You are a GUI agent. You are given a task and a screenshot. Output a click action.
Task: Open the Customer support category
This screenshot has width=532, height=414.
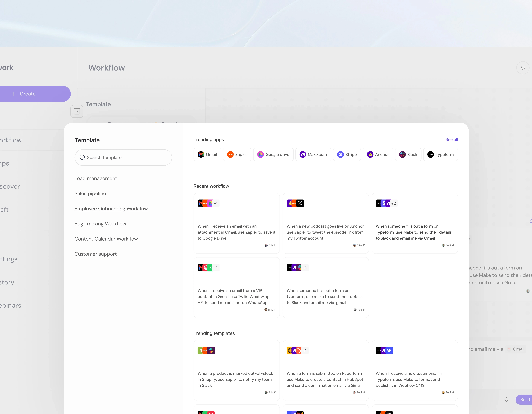pyautogui.click(x=95, y=254)
